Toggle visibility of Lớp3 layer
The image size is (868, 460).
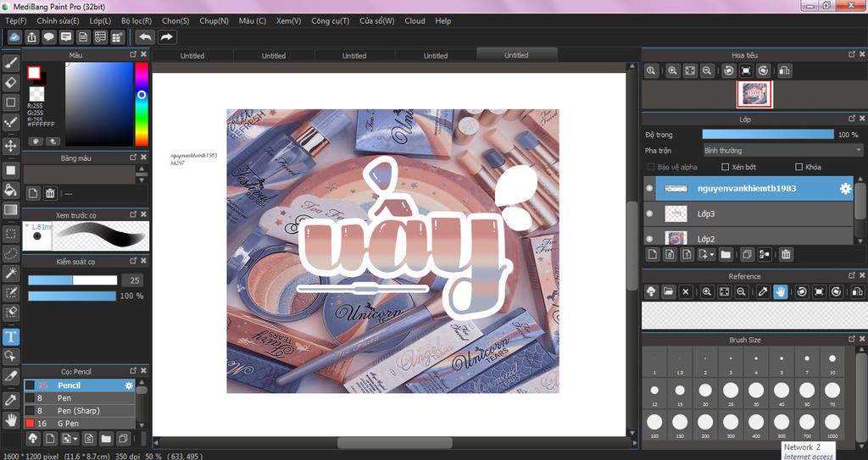click(x=650, y=213)
